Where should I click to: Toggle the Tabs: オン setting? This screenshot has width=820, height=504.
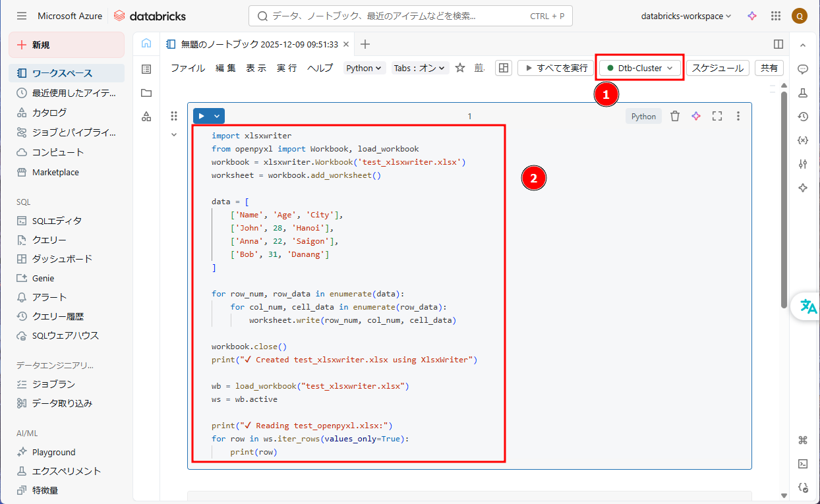click(x=420, y=68)
